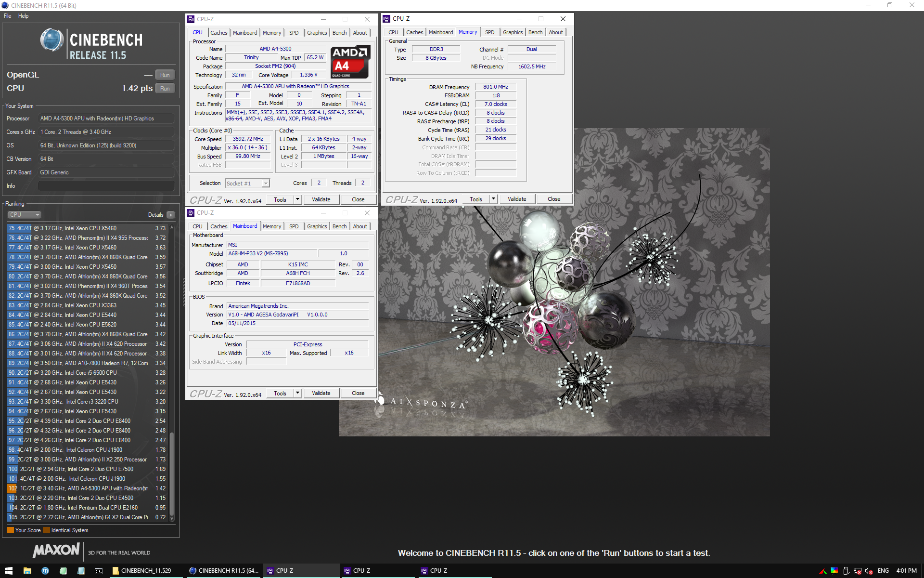Open the rainbow color monitor tray icon
924x578 pixels.
[834, 571]
